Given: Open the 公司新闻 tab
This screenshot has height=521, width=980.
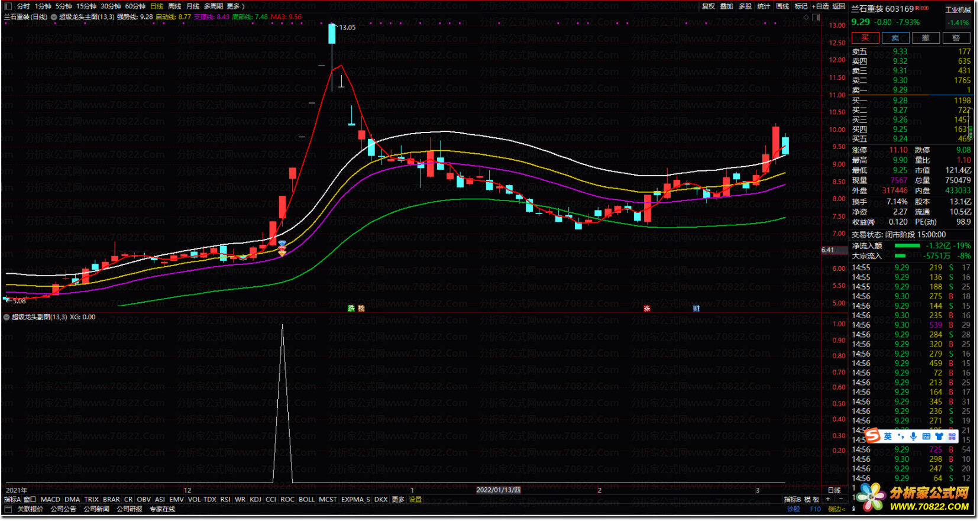Looking at the screenshot, I should click(96, 509).
